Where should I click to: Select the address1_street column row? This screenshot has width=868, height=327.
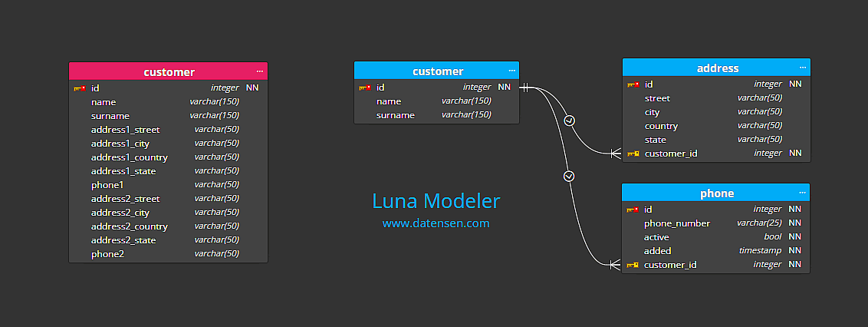(x=126, y=130)
